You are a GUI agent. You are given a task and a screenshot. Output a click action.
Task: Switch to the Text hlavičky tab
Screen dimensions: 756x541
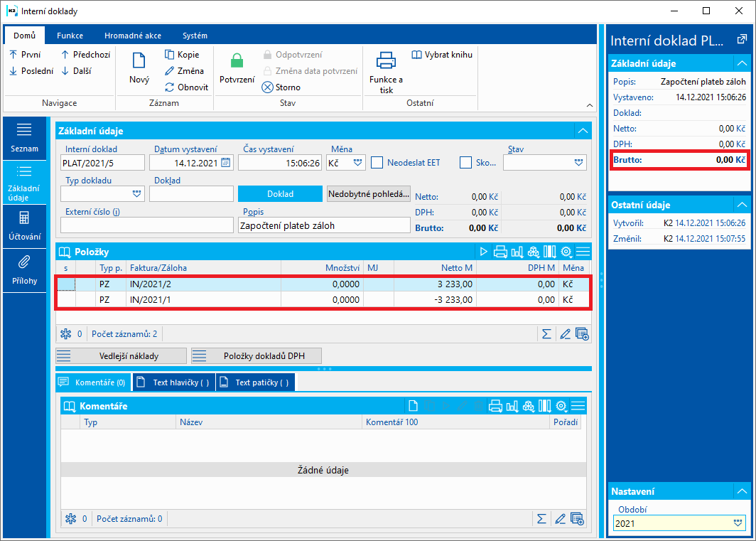pyautogui.click(x=174, y=382)
